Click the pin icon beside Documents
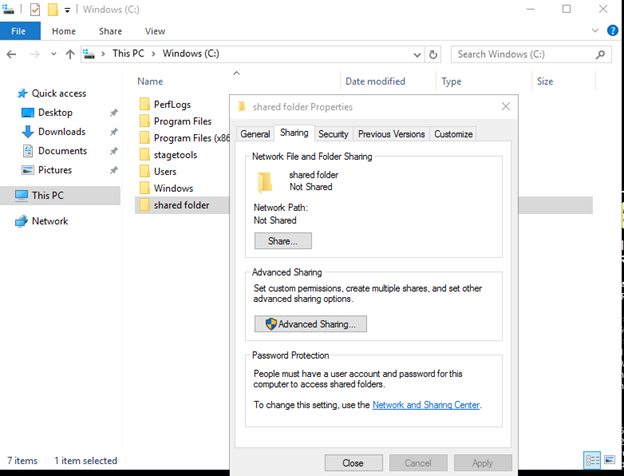The image size is (624, 476). [x=114, y=151]
